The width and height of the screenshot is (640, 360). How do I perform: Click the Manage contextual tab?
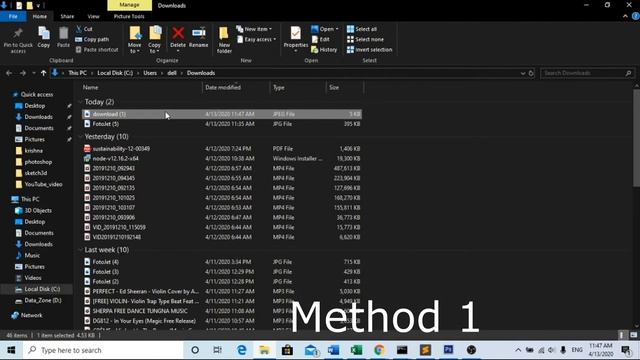129,5
